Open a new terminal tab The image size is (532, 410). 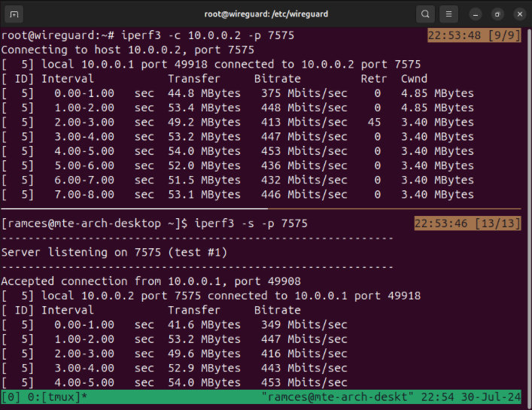14,14
